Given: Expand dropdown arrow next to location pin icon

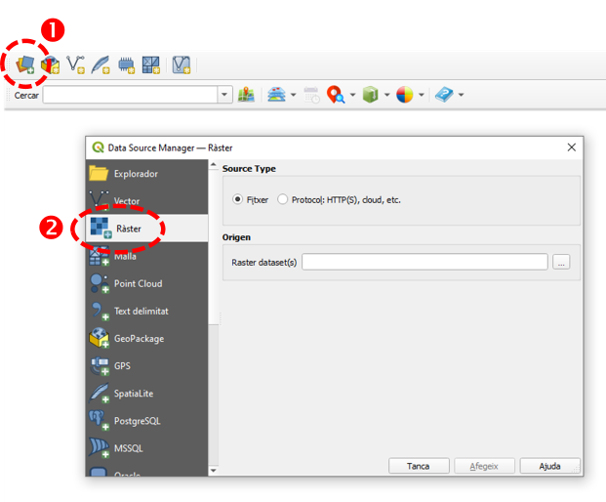Looking at the screenshot, I should click(x=352, y=95).
